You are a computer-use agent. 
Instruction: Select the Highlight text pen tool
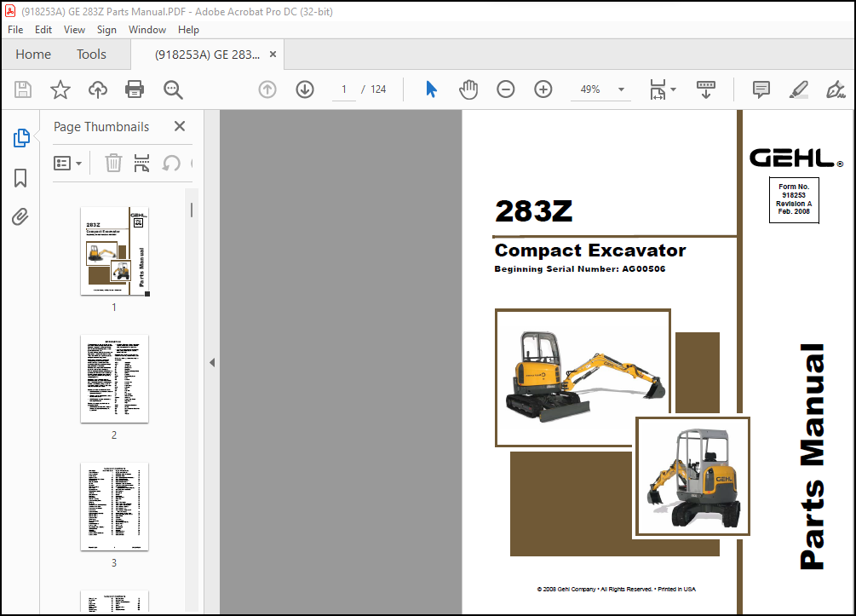tap(798, 89)
